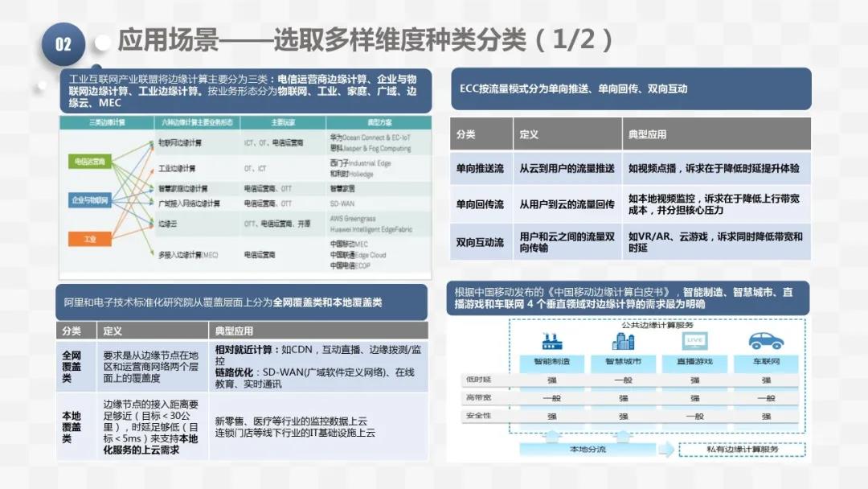Click the 单向推送流 row label

click(x=480, y=169)
